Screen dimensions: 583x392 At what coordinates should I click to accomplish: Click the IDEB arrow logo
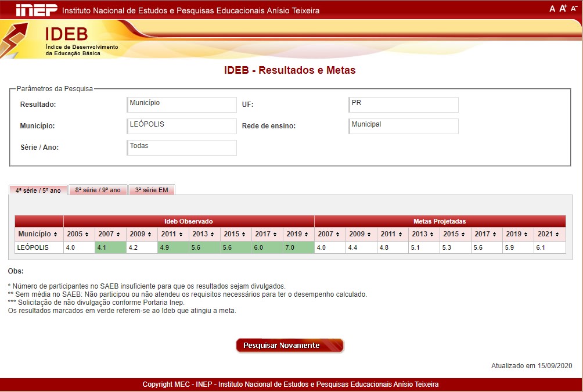pos(14,40)
